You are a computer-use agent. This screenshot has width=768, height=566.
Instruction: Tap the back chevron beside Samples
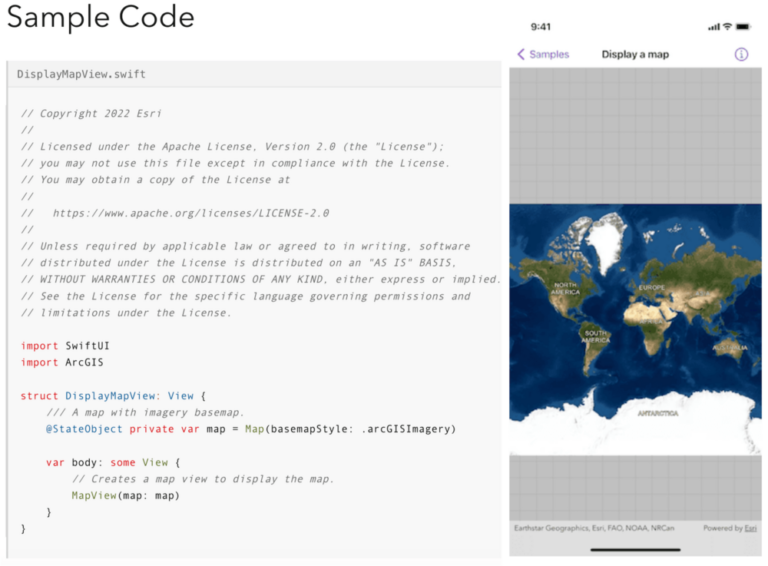pyautogui.click(x=521, y=54)
